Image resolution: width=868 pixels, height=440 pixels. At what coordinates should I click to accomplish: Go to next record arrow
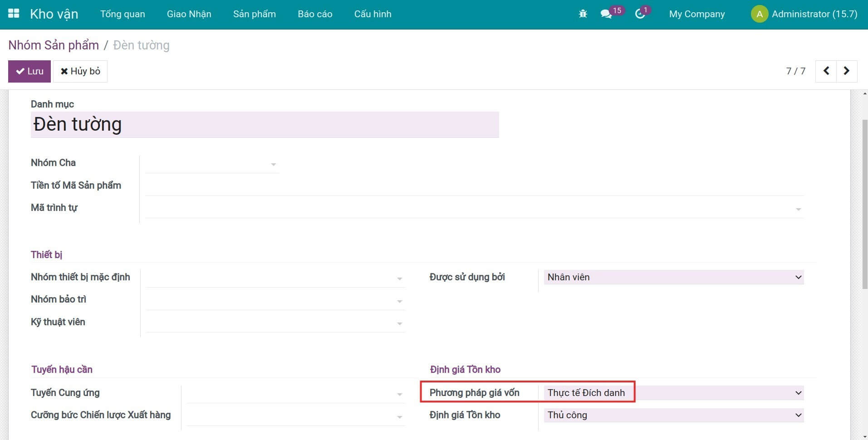tap(846, 71)
